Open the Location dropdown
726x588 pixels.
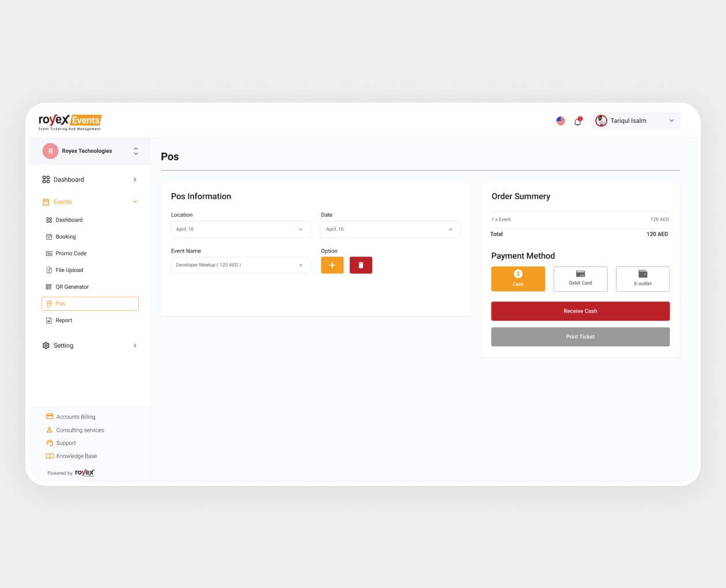tap(240, 229)
